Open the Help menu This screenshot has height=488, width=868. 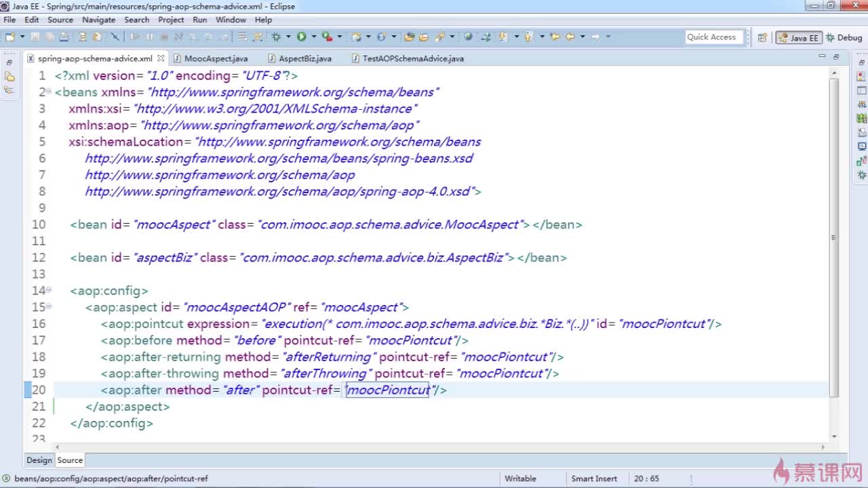[263, 20]
